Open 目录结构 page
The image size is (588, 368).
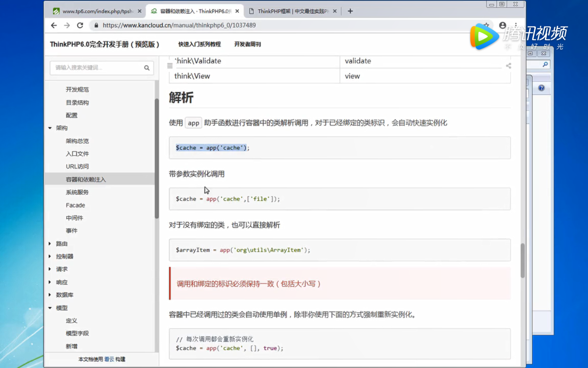tap(77, 103)
